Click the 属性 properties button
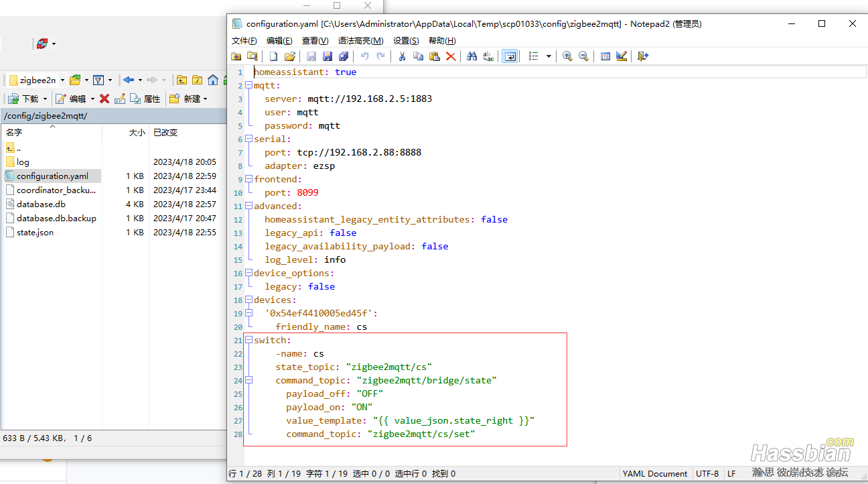The height and width of the screenshot is (484, 868). point(145,99)
